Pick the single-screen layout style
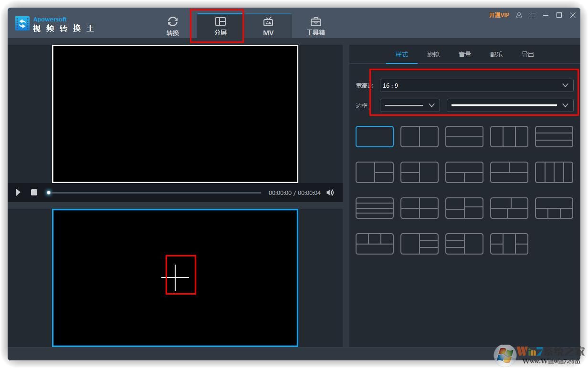Viewport: 588px width, 368px height. (x=374, y=137)
